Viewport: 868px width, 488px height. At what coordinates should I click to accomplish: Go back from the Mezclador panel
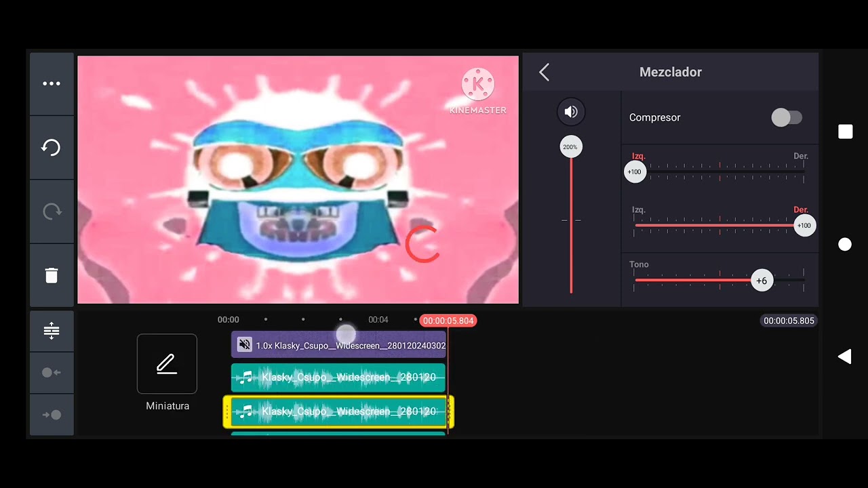pyautogui.click(x=544, y=72)
